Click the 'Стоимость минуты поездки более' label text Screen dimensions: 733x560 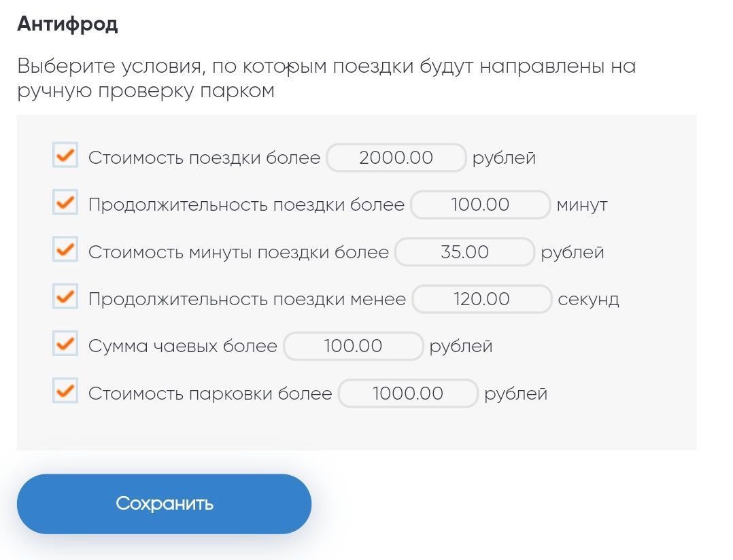[x=238, y=252]
